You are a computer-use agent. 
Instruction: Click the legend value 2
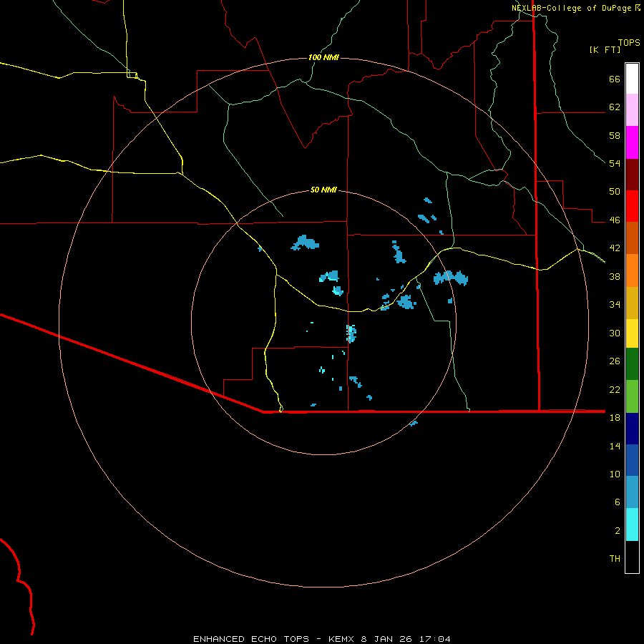pyautogui.click(x=618, y=531)
